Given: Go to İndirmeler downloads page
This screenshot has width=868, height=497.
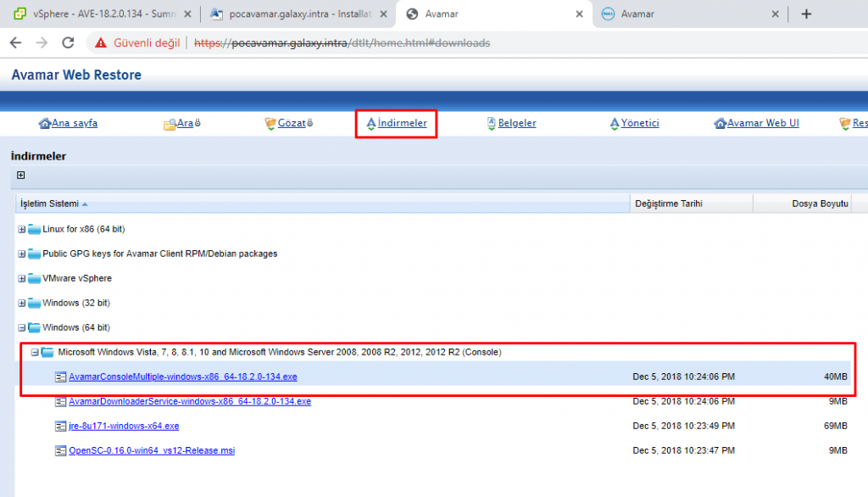Looking at the screenshot, I should coord(402,123).
